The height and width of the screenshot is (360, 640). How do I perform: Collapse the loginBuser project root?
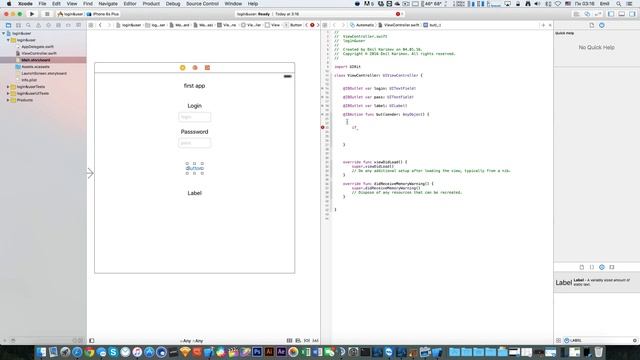click(4, 33)
